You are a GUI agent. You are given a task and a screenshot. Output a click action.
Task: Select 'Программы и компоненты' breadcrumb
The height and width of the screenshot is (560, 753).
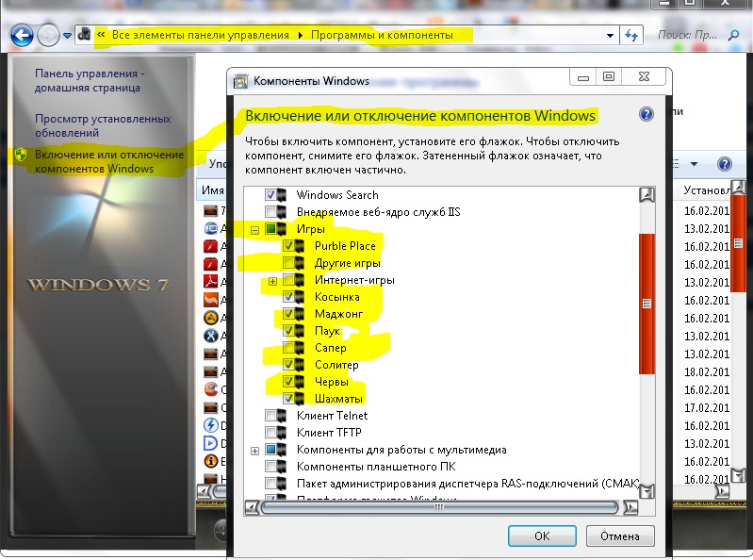[x=382, y=35]
